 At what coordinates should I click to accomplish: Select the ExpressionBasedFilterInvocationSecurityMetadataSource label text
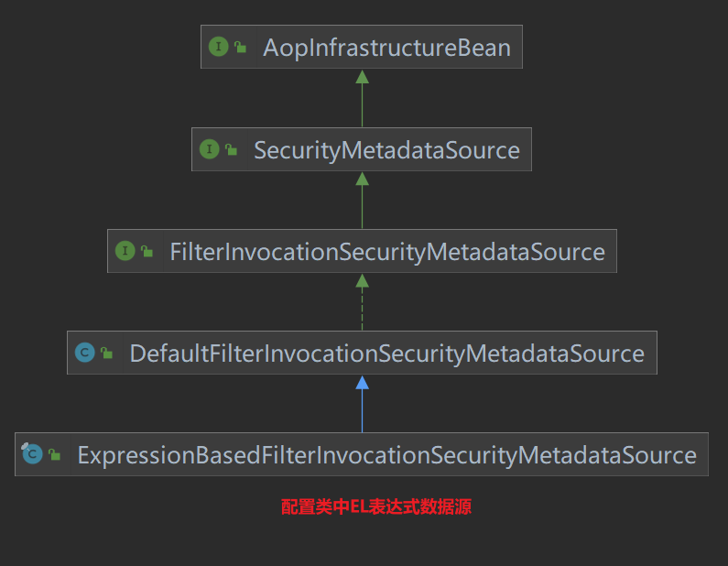pyautogui.click(x=386, y=454)
